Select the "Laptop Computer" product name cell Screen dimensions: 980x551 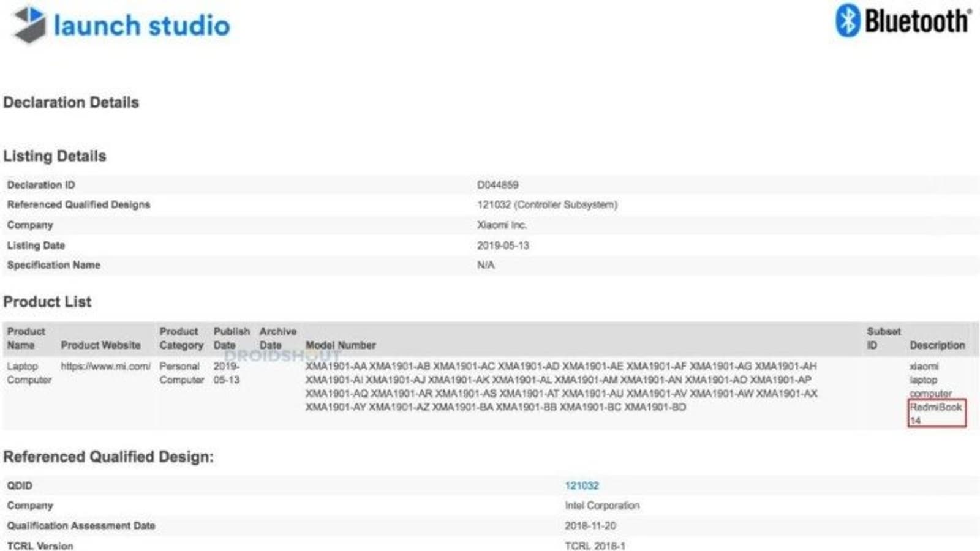pyautogui.click(x=29, y=373)
